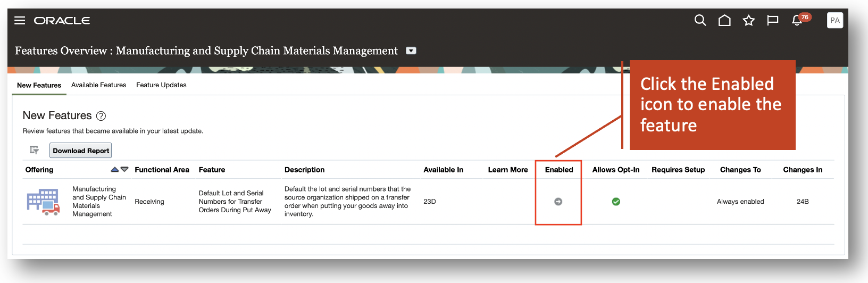Click the Feature column header

212,170
